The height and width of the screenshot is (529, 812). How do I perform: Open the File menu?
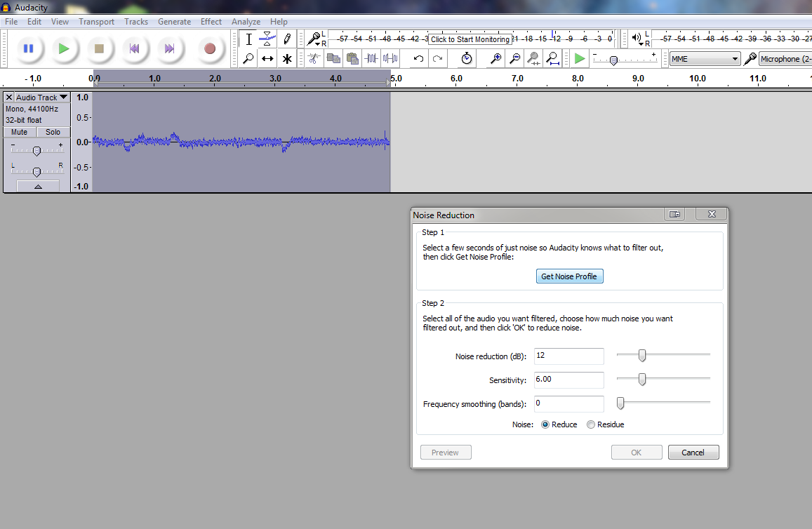coord(11,22)
